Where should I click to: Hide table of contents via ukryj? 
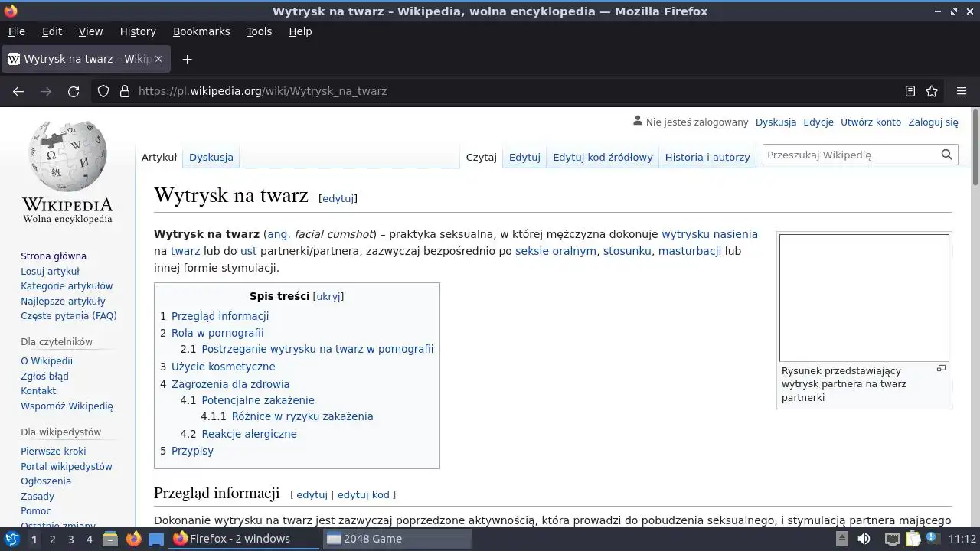[x=328, y=297]
